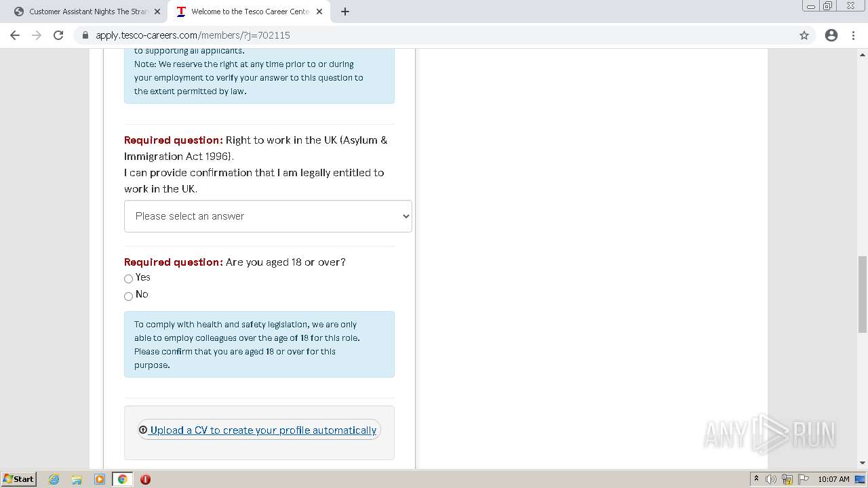The width and height of the screenshot is (868, 488).
Task: Select Yes for aged 18 or over
Action: coord(128,279)
